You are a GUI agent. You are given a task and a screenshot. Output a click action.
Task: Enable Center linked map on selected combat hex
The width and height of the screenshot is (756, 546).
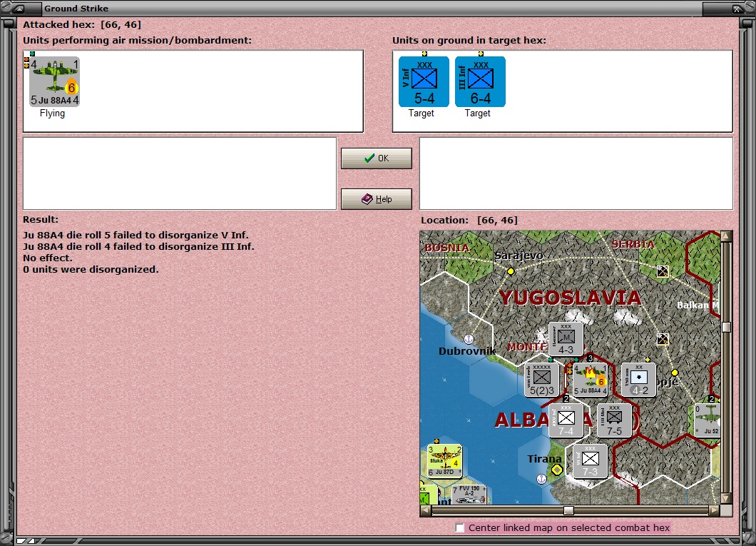(x=460, y=527)
